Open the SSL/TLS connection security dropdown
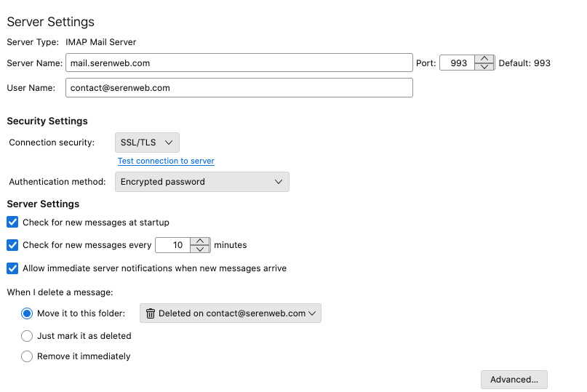Image resolution: width=587 pixels, height=392 pixels. pos(147,143)
